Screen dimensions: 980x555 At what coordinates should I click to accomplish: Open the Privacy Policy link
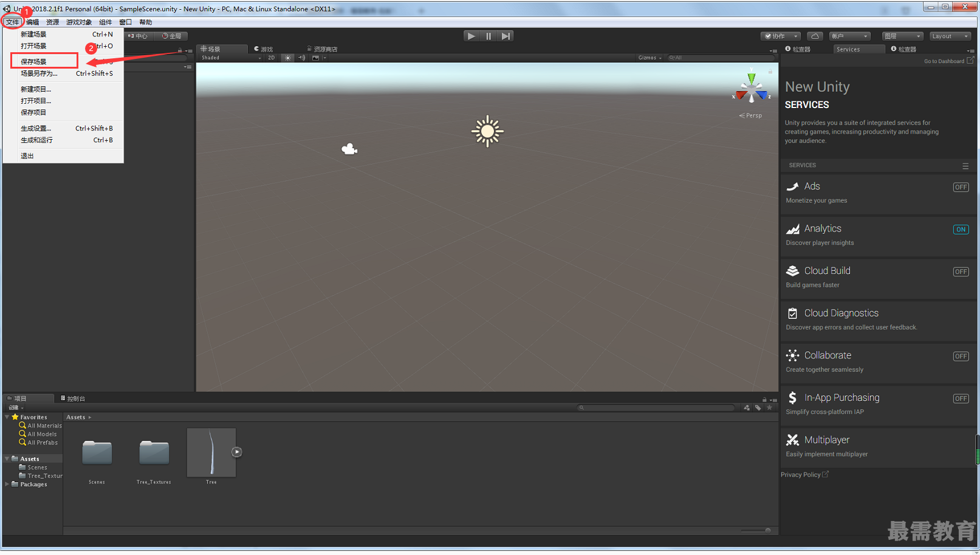[x=800, y=475]
